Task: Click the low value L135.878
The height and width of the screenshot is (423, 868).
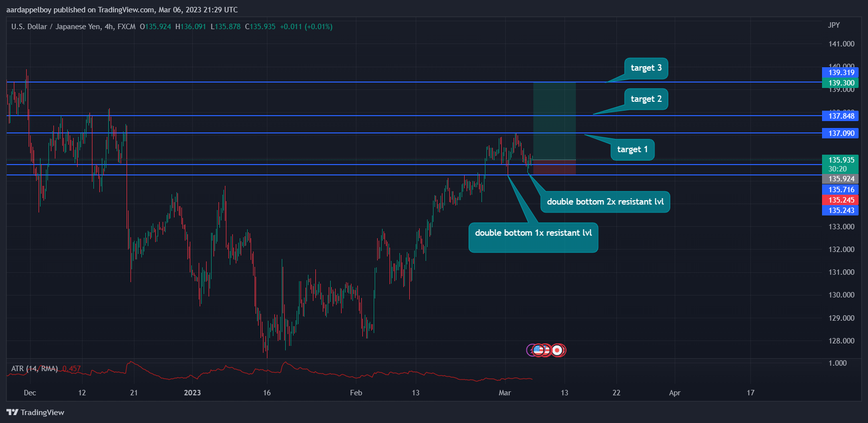Action: [225, 27]
